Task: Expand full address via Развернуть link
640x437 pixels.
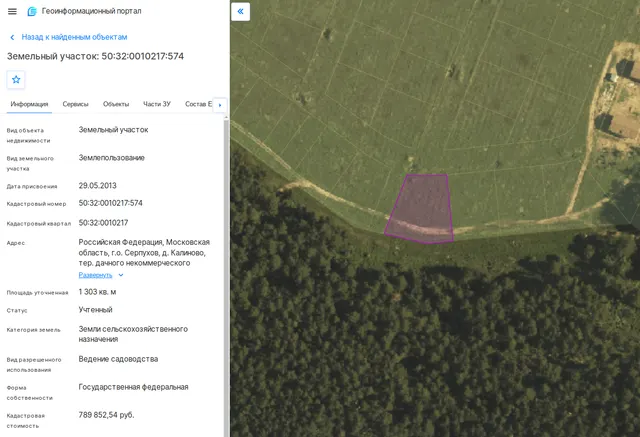Action: tap(95, 275)
